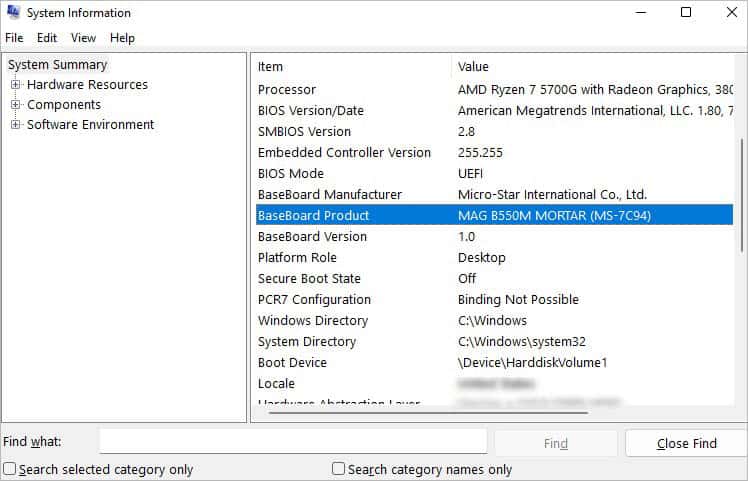Open the File menu
This screenshot has height=481, width=748.
tap(14, 38)
